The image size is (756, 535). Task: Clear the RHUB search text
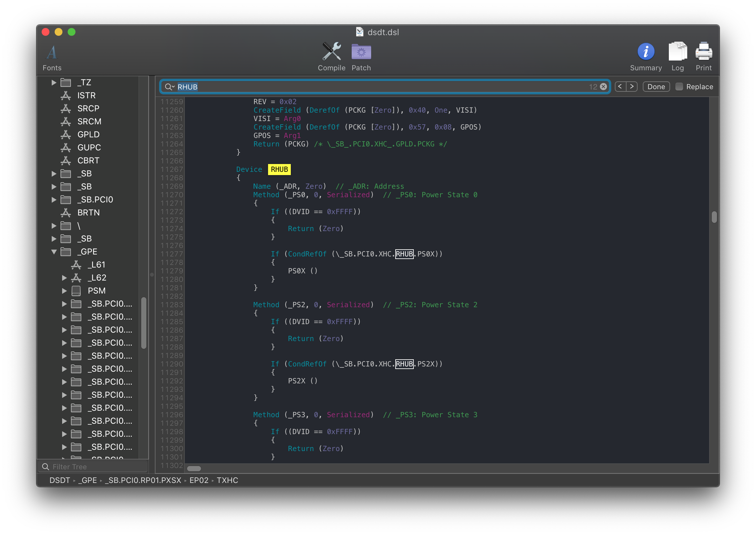tap(603, 87)
